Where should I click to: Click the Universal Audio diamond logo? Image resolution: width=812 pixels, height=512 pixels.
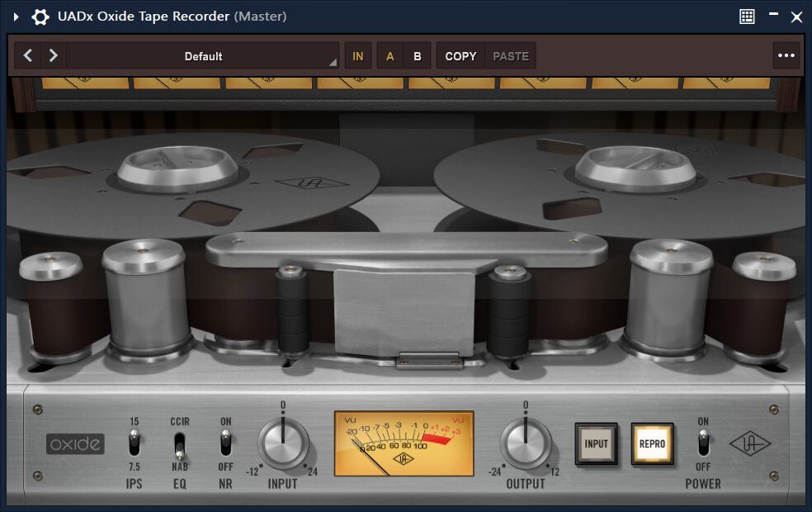(750, 443)
